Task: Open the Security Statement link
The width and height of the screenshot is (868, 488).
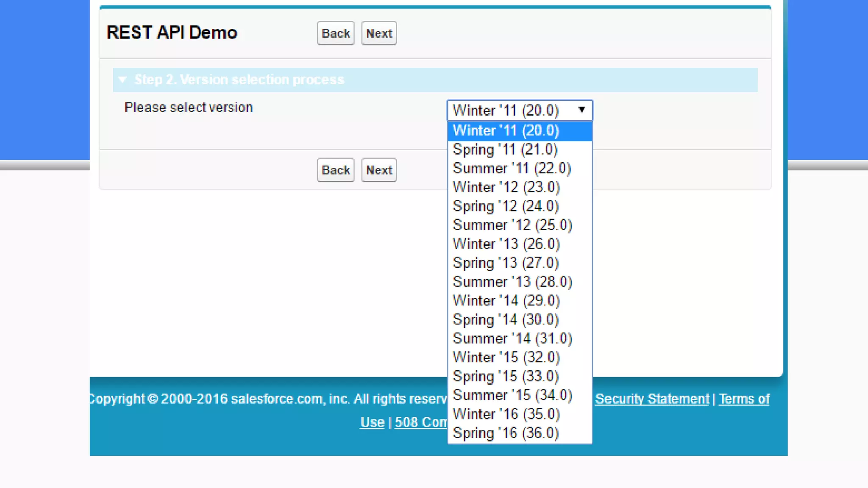Action: (652, 399)
